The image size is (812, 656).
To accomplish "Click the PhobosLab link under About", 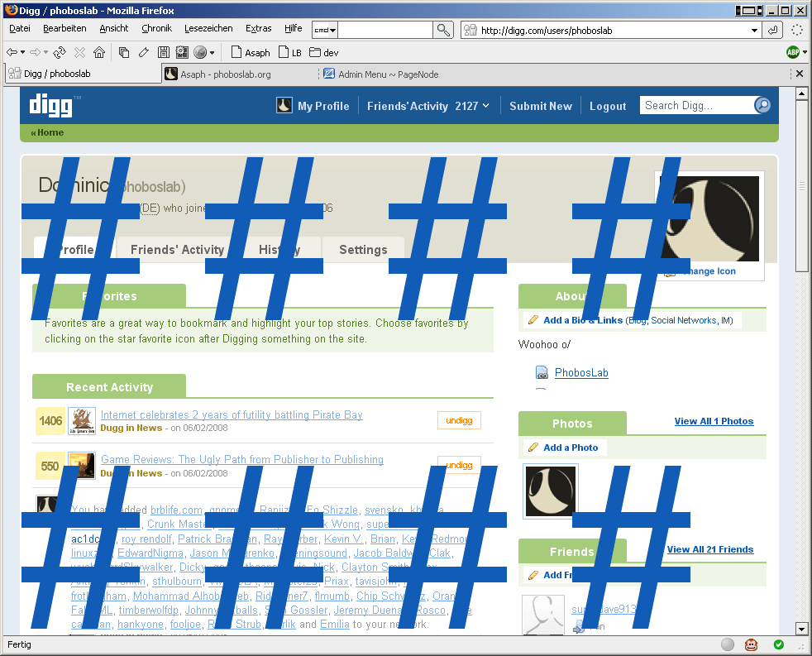I will pos(581,373).
